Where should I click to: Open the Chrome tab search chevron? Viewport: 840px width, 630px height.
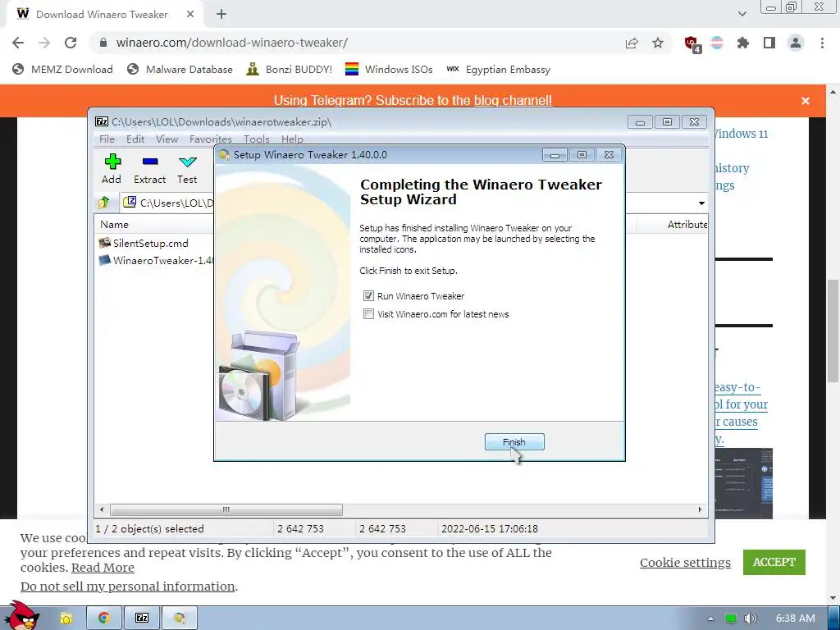pos(742,15)
